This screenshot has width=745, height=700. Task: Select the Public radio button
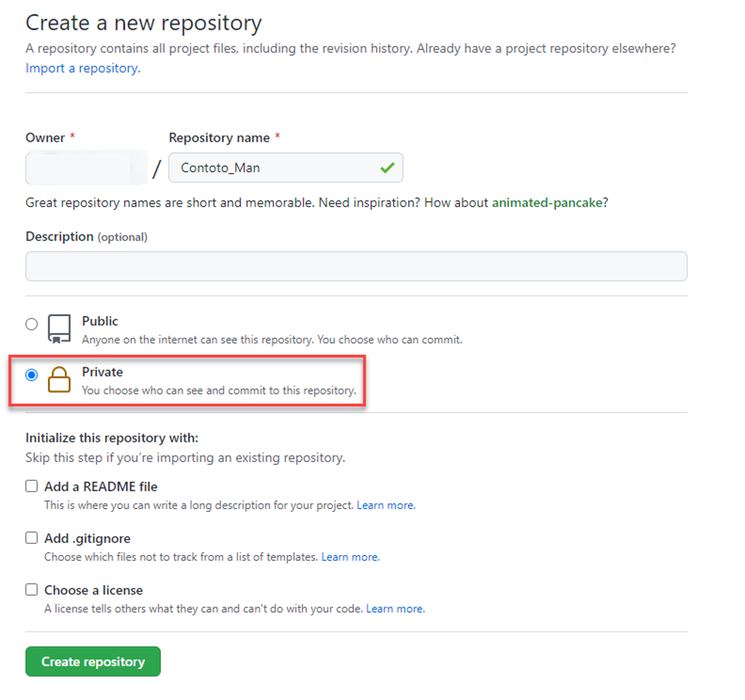tap(31, 324)
